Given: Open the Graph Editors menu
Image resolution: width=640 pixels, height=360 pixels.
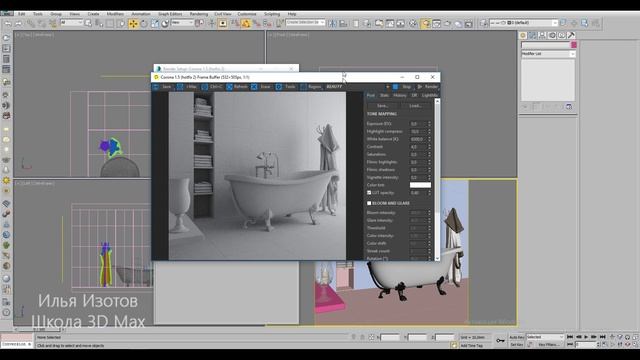Looking at the screenshot, I should 170,14.
